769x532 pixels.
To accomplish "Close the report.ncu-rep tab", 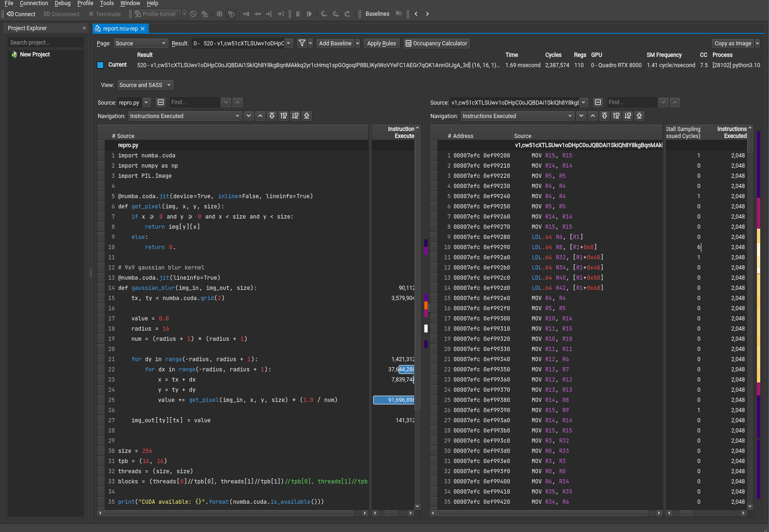I will (x=143, y=29).
